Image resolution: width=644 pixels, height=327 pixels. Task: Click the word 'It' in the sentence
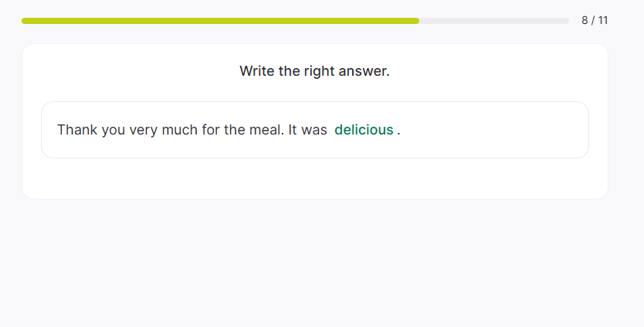(293, 130)
